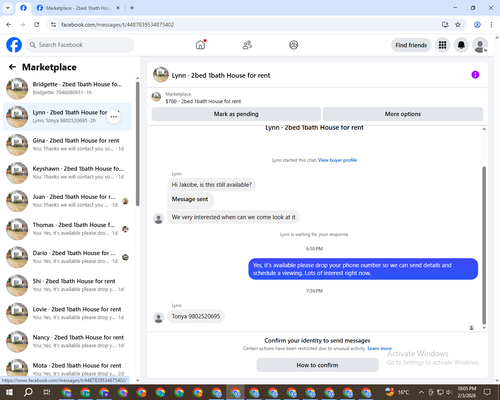The image size is (500, 400).
Task: Click the Learn more link
Action: point(379,348)
